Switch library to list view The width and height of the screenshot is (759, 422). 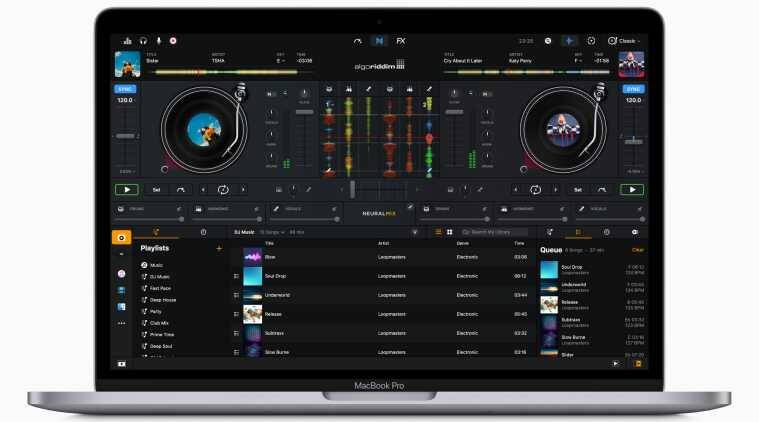(x=438, y=232)
